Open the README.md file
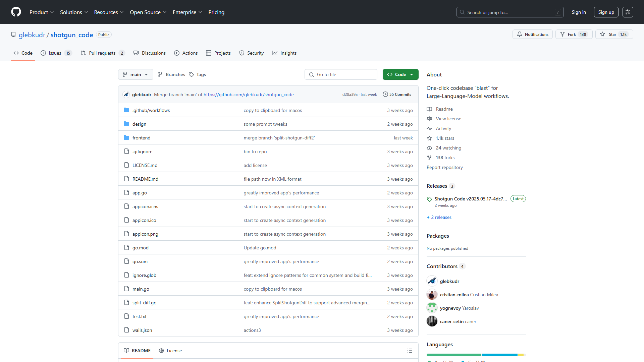644x362 pixels. pyautogui.click(x=145, y=179)
